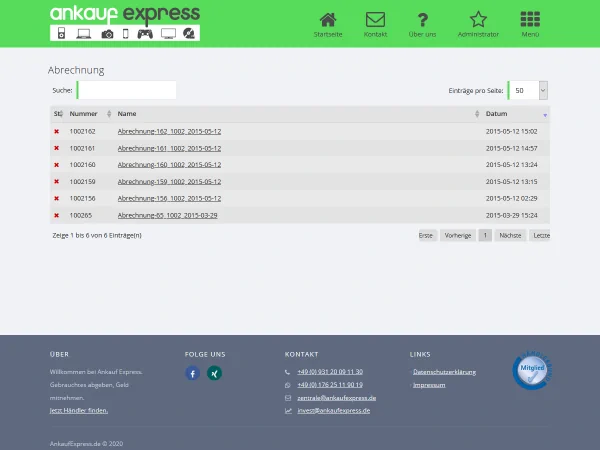Screen dimensions: 600x450
Task: Click red X beside entry 1002162
Action: click(x=56, y=131)
